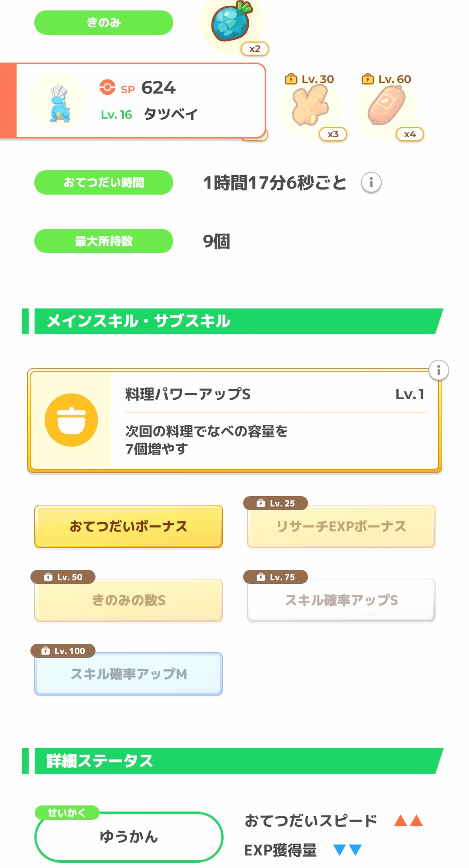469x868 pixels.
Task: Tap the 料理パワーアップS main skill card
Action: (274, 420)
